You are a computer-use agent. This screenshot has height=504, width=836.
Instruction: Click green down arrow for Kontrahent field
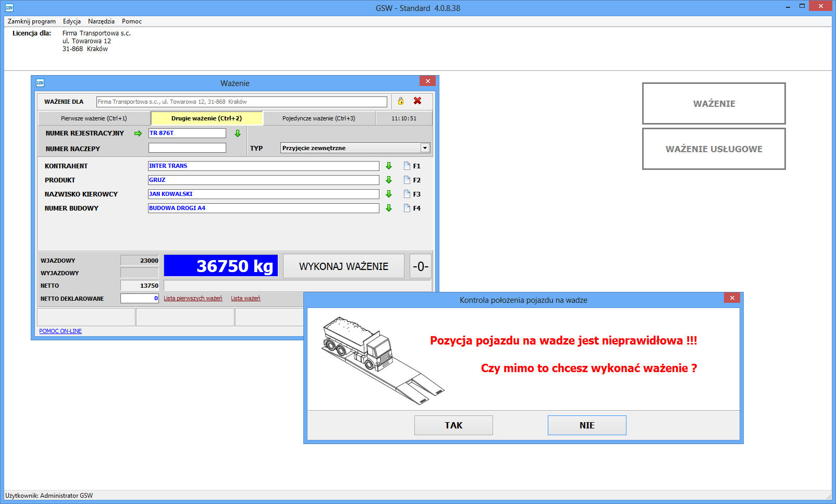click(x=389, y=166)
